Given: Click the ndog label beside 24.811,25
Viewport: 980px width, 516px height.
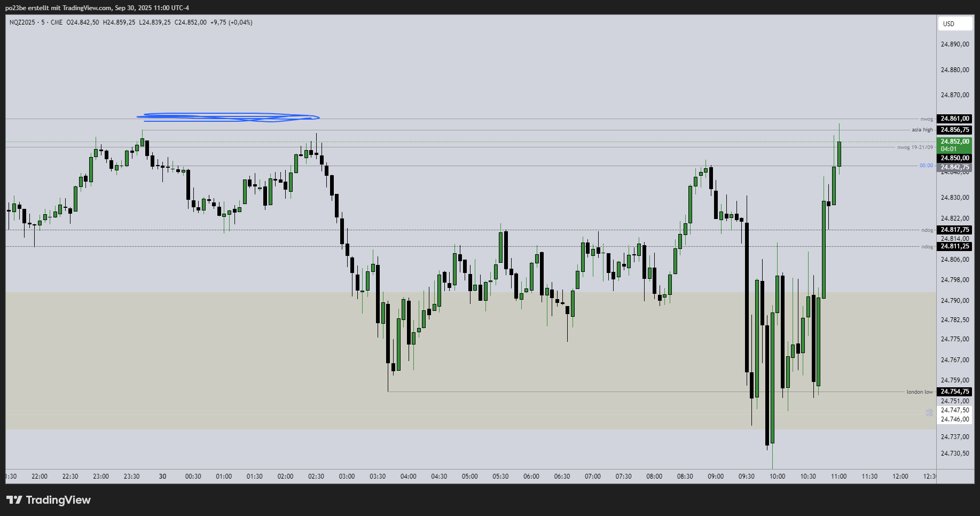Looking at the screenshot, I should [927, 247].
